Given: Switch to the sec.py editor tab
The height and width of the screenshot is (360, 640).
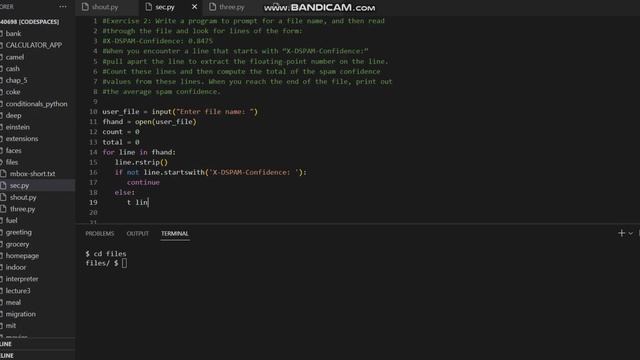Looking at the screenshot, I should pos(165,7).
